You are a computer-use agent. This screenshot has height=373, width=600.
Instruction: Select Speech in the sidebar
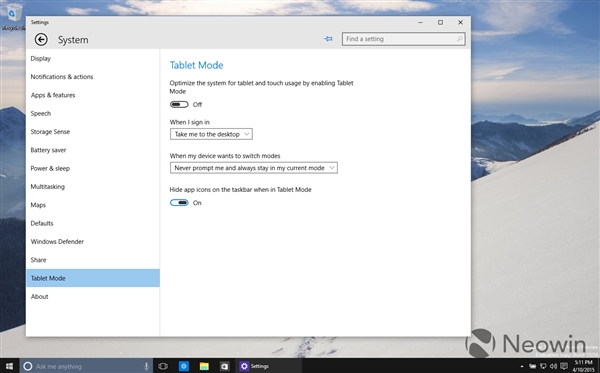[93, 114]
